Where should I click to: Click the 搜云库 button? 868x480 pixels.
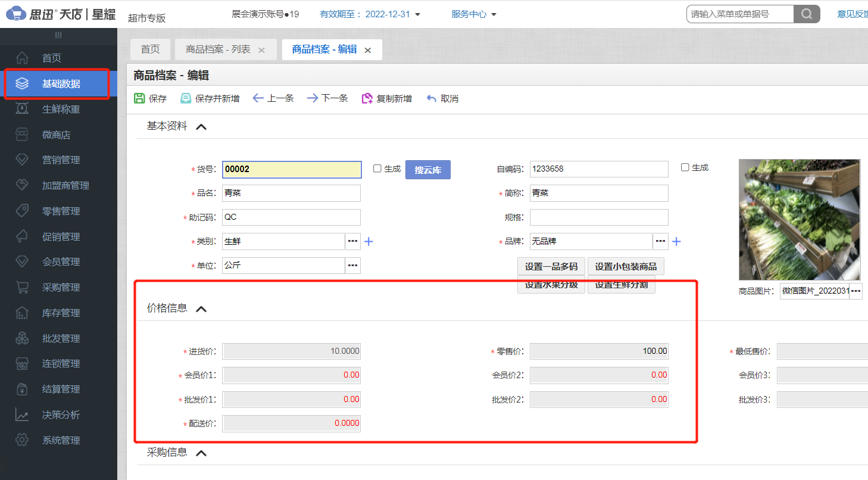pos(427,169)
